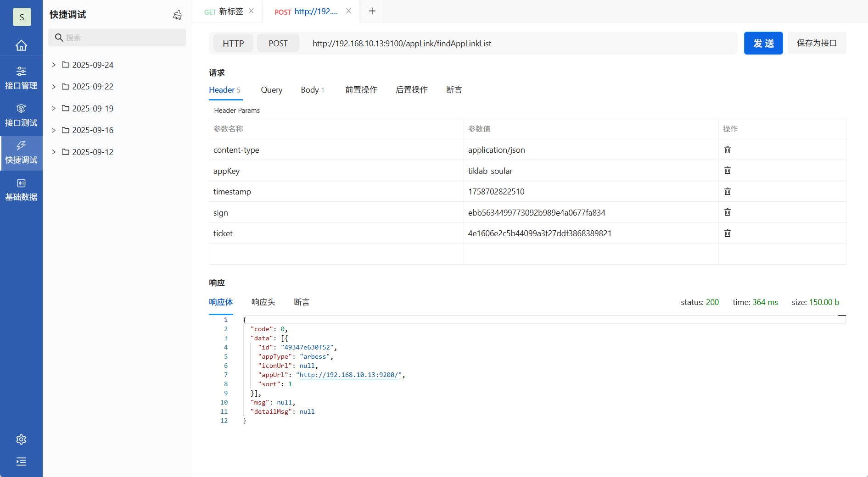The width and height of the screenshot is (868, 477).
Task: Open 基础数据 in the sidebar
Action: point(21,190)
